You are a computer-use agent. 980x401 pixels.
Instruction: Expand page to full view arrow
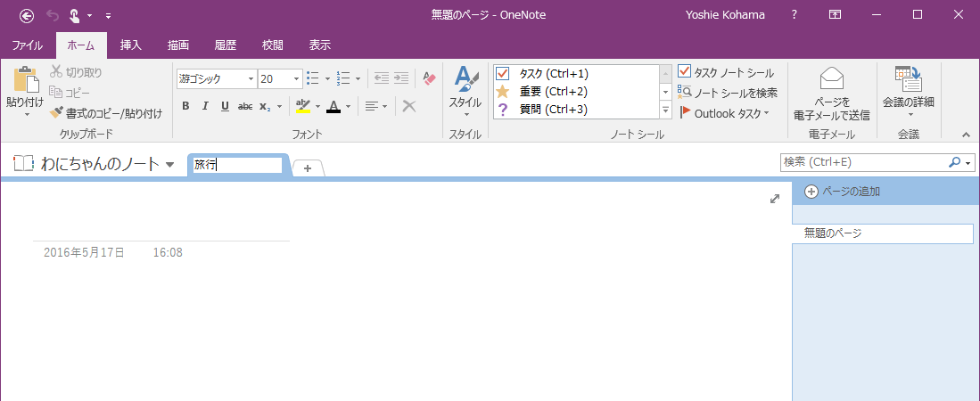pos(775,199)
